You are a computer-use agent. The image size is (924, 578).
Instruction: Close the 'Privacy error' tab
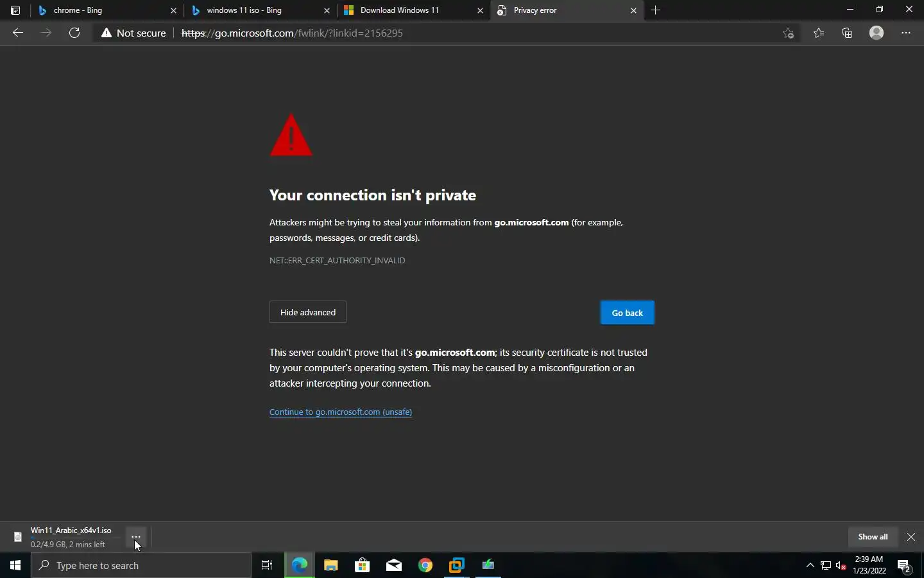click(633, 10)
